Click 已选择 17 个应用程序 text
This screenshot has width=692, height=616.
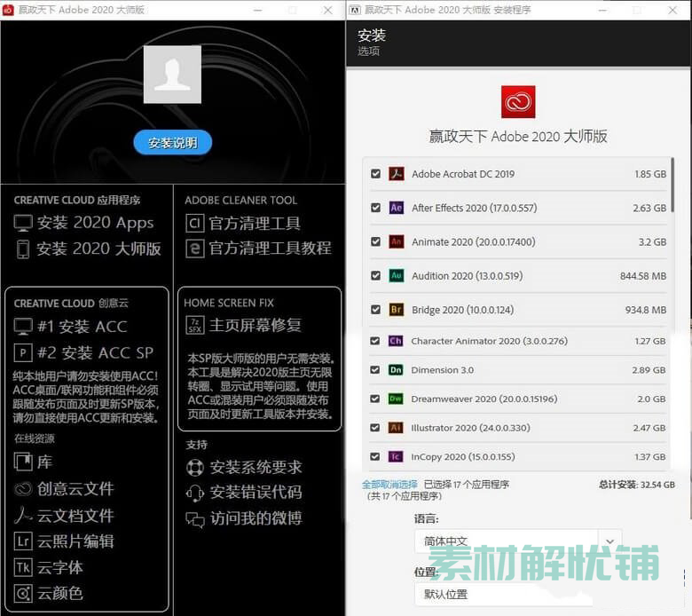(467, 485)
